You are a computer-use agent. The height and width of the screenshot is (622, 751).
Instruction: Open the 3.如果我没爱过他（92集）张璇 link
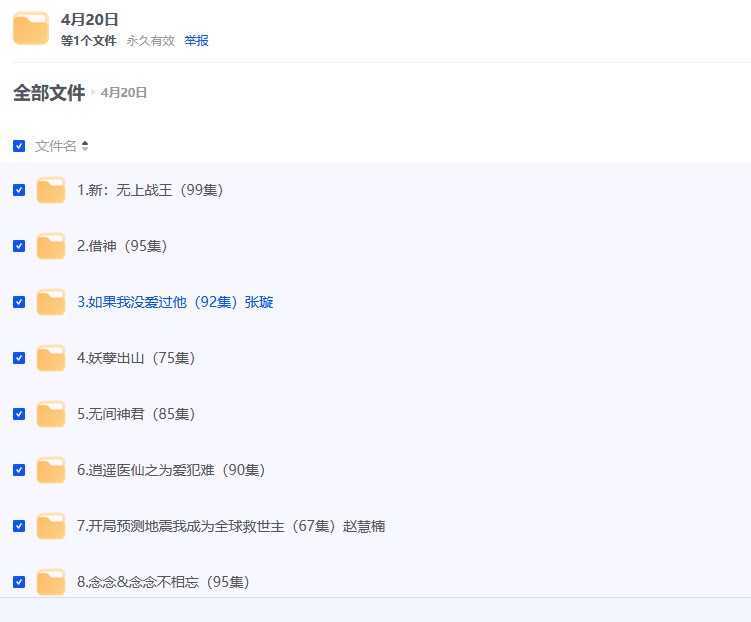click(x=175, y=302)
